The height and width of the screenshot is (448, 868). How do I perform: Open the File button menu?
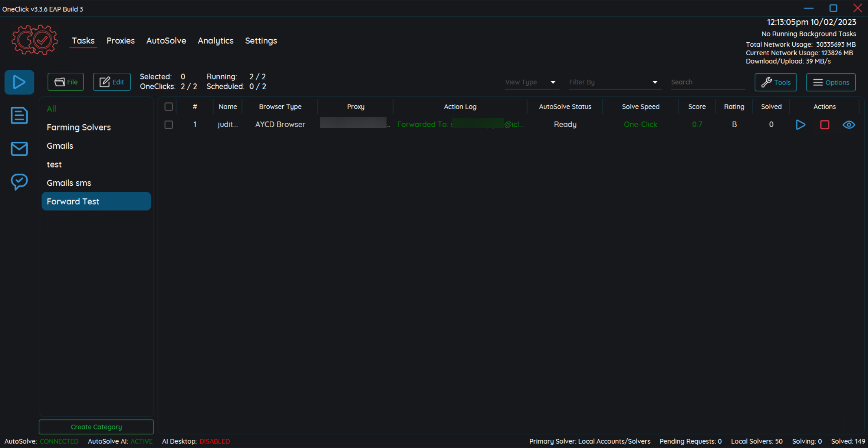(x=66, y=82)
